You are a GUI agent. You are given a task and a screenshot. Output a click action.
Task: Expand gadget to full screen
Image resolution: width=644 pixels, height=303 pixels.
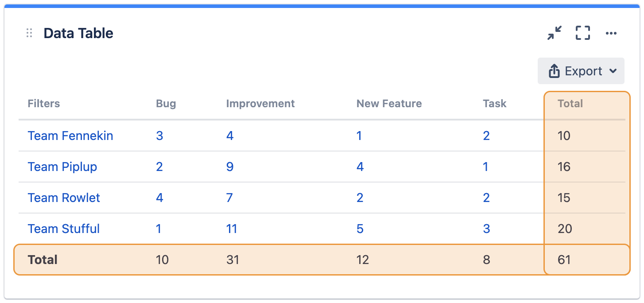point(583,33)
